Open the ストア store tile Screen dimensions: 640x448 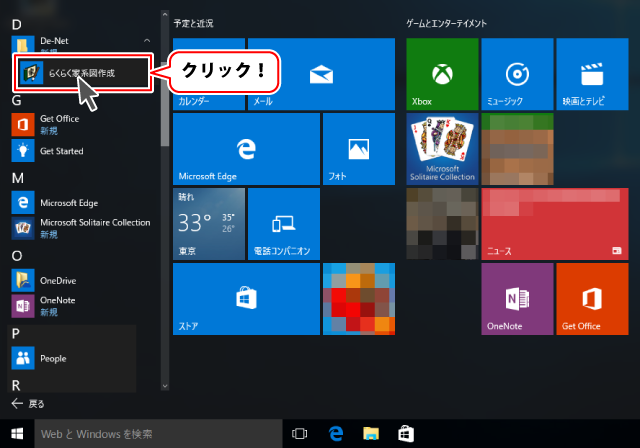click(246, 299)
